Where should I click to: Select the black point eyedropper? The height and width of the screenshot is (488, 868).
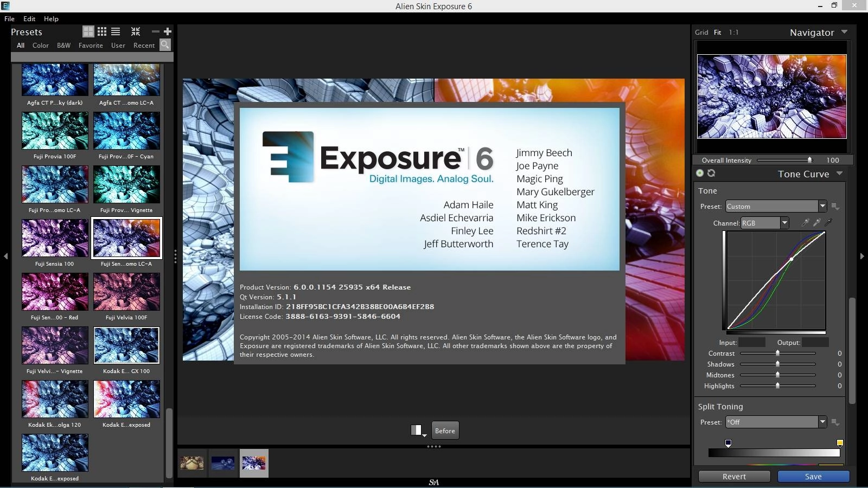(x=828, y=222)
